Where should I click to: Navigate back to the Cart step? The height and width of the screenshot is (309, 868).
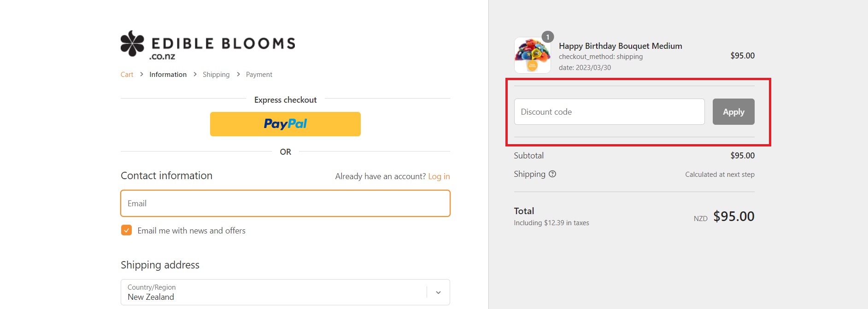tap(126, 74)
